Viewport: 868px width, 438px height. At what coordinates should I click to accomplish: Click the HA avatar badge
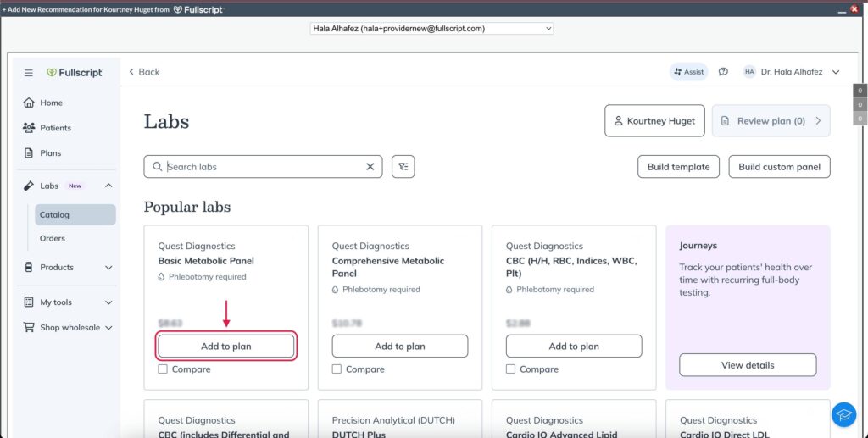(x=749, y=72)
